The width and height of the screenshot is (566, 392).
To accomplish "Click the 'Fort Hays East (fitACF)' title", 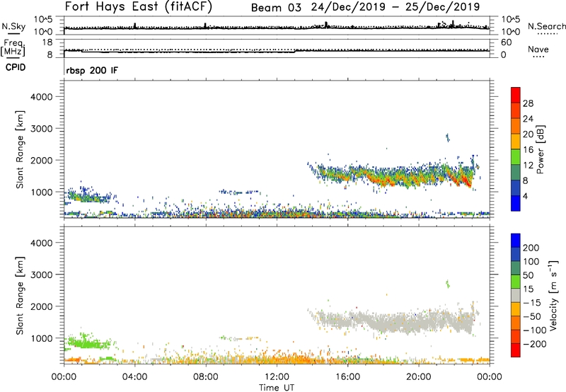I will [x=138, y=6].
